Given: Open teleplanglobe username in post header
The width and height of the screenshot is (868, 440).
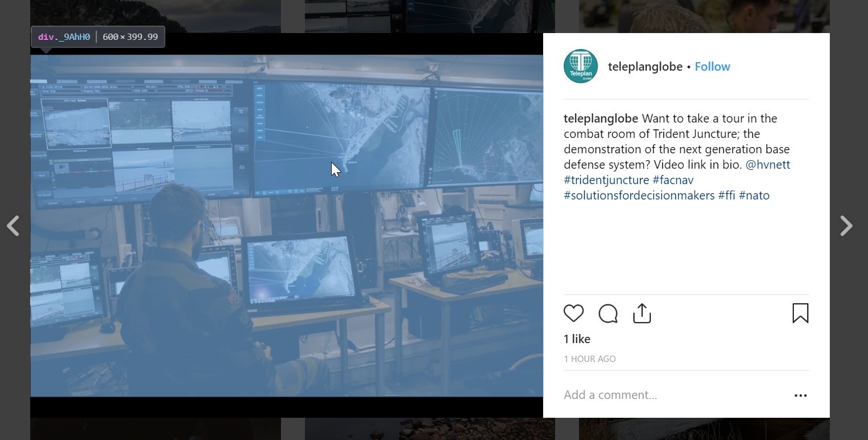Looking at the screenshot, I should [645, 67].
